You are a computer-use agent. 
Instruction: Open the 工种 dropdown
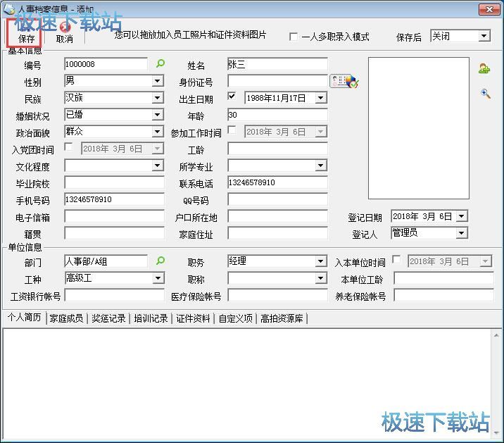[x=158, y=278]
